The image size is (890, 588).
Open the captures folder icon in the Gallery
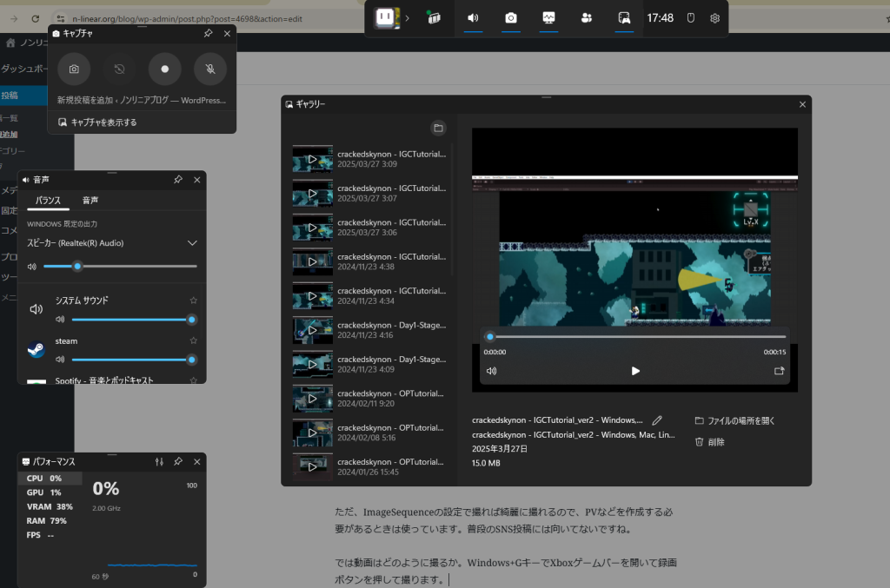coord(438,128)
